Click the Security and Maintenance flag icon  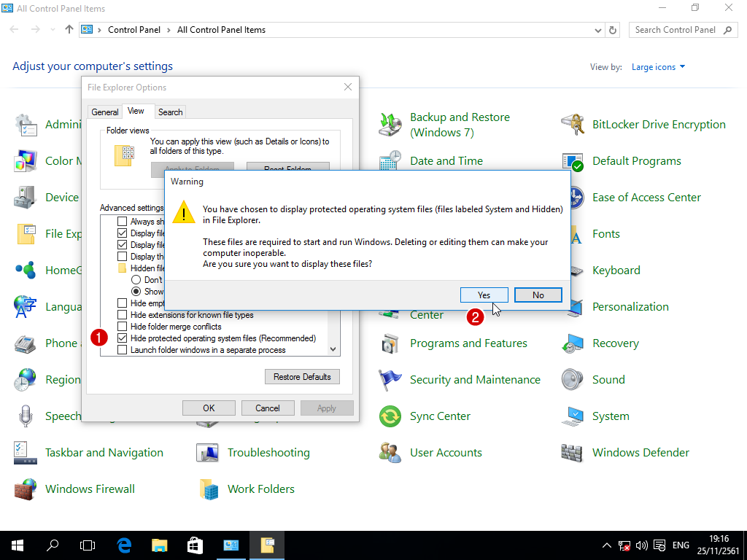coord(390,380)
